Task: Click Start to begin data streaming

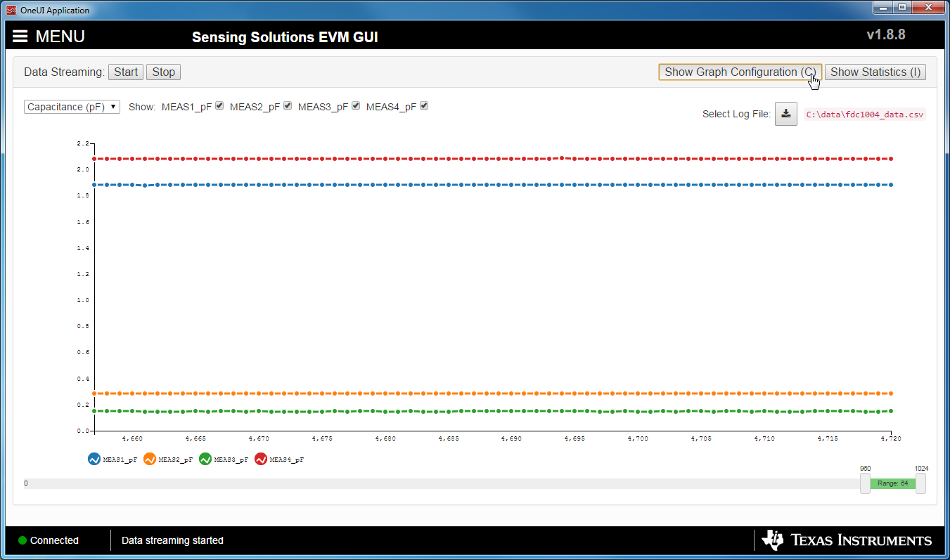Action: (125, 72)
